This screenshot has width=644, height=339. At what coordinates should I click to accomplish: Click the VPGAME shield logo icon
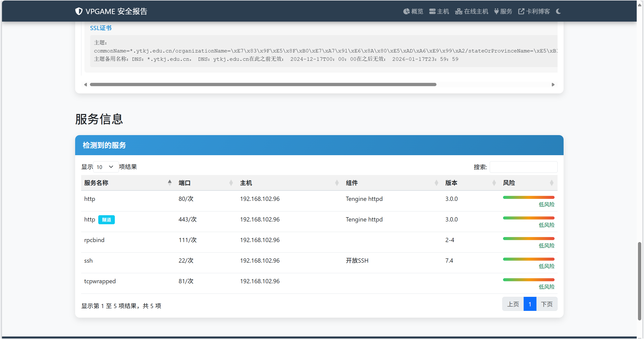(x=79, y=11)
